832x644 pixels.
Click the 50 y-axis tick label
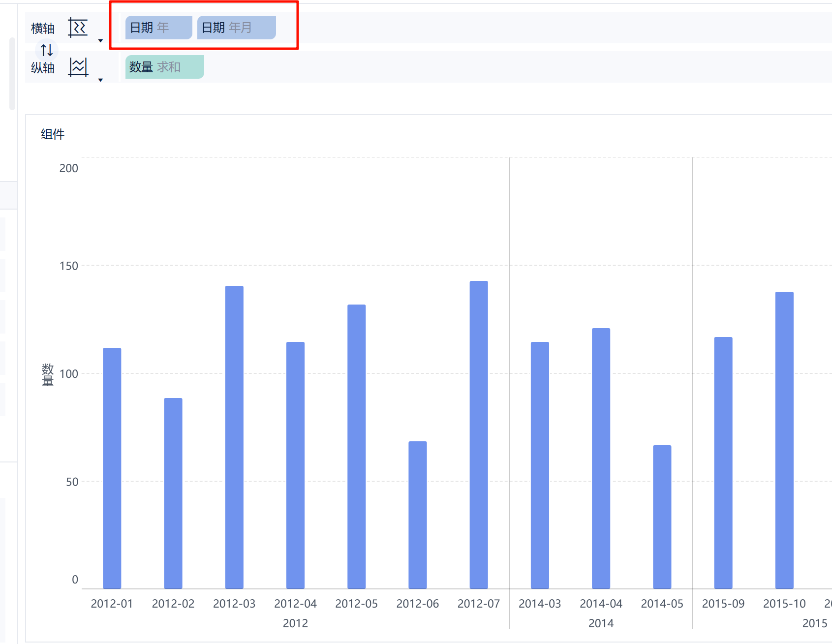pyautogui.click(x=72, y=482)
